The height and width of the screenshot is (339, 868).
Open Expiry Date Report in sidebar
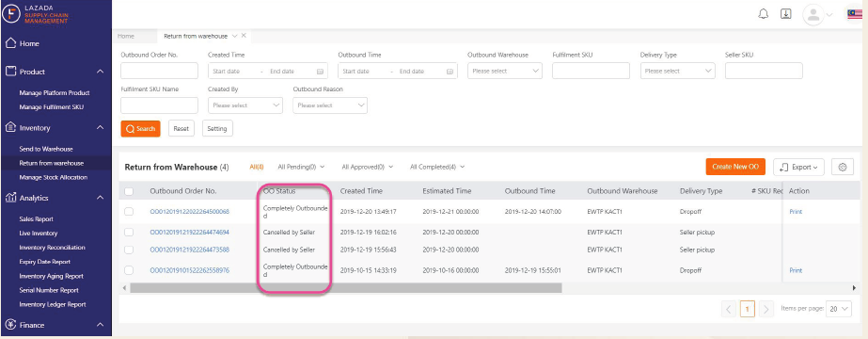45,262
